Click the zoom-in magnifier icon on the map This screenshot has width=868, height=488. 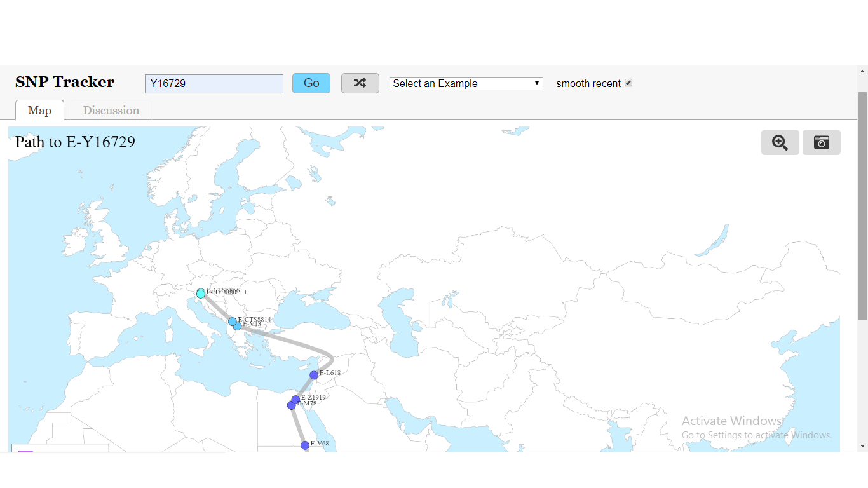(x=780, y=142)
